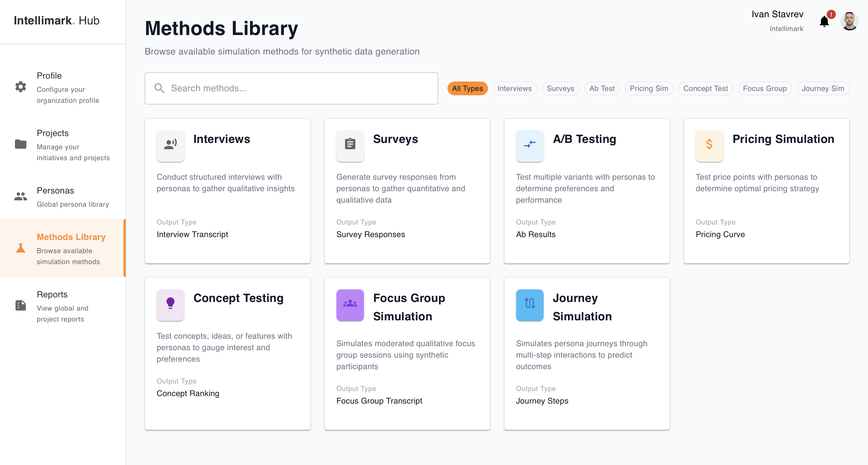Select the All Types filter
868x465 pixels.
pos(467,88)
